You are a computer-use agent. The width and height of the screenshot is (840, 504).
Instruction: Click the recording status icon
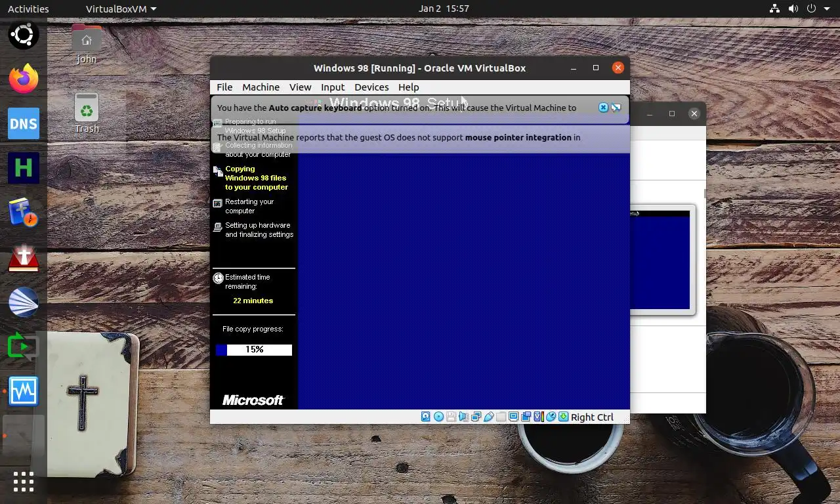(526, 417)
